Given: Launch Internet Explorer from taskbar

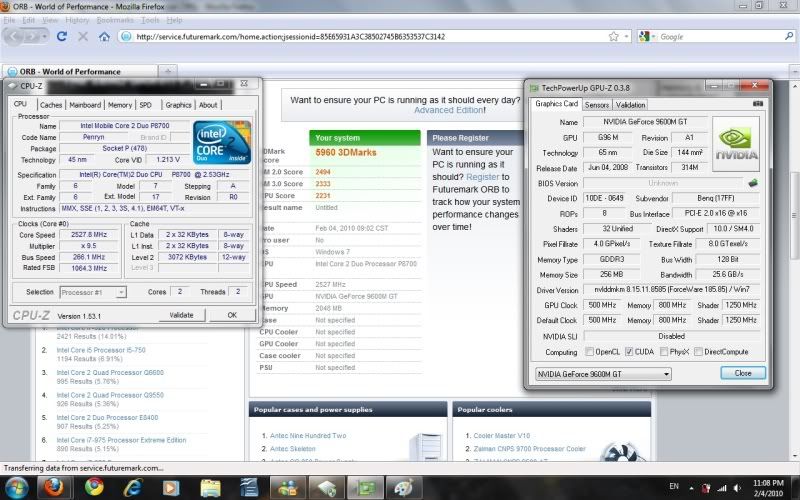Looking at the screenshot, I should [x=133, y=487].
